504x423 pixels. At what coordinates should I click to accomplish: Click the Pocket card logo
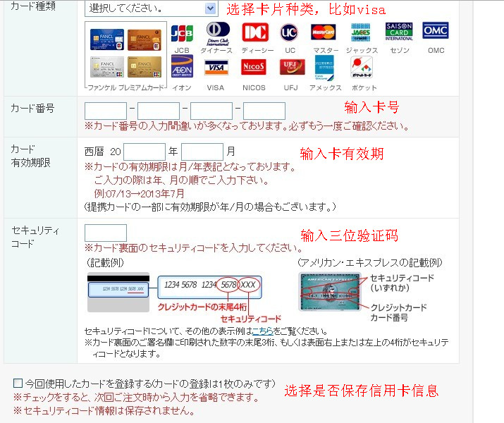tap(362, 67)
